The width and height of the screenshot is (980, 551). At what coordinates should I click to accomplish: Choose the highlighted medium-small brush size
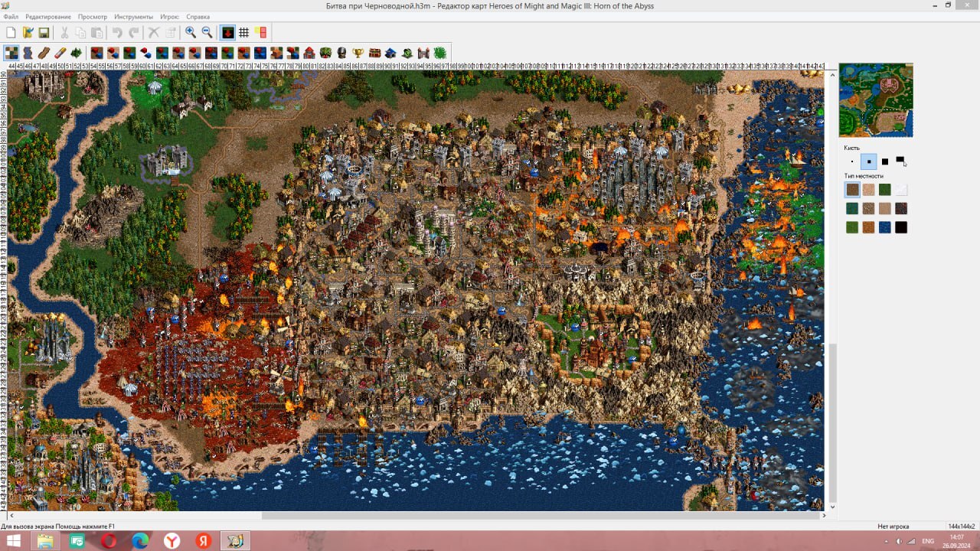click(x=869, y=161)
